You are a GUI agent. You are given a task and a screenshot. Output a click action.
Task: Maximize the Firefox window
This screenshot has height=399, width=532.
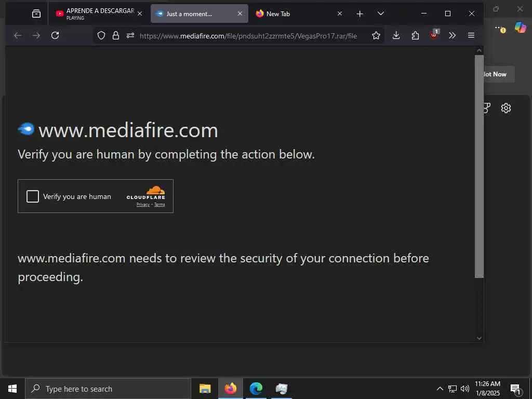[x=448, y=14]
